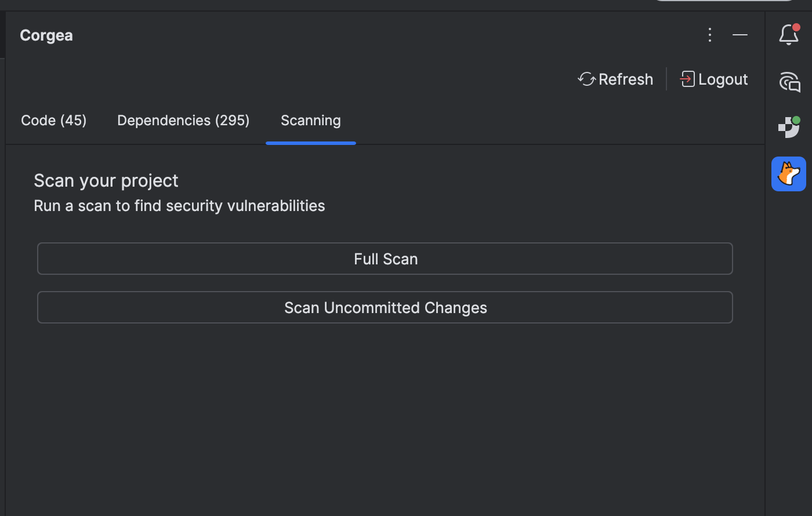Switch to the Code (45) tab
812x516 pixels.
(54, 121)
